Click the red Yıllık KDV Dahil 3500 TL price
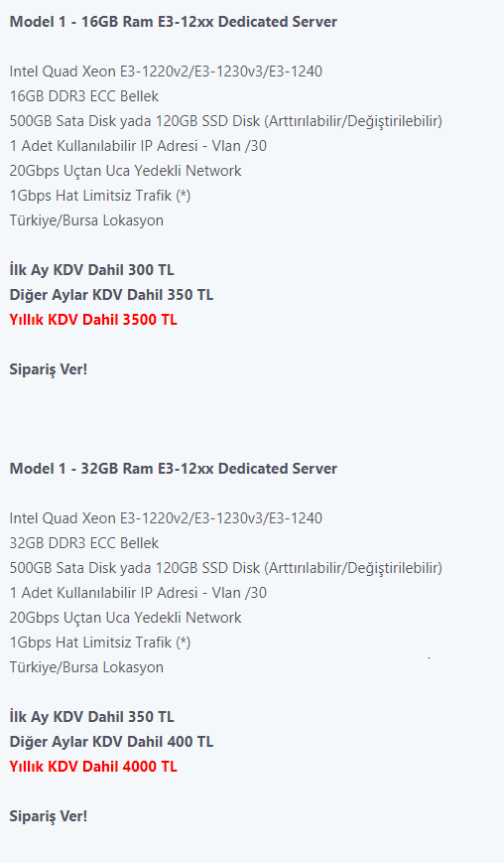Image resolution: width=504 pixels, height=863 pixels. coord(93,320)
